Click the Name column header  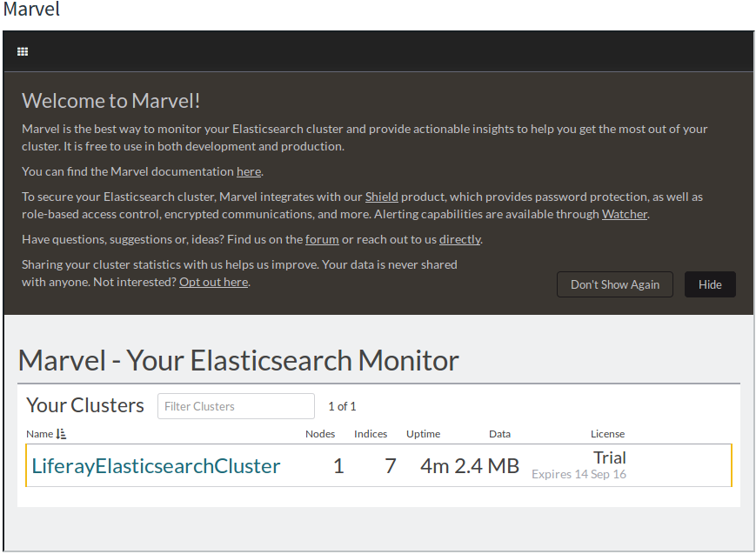point(39,434)
